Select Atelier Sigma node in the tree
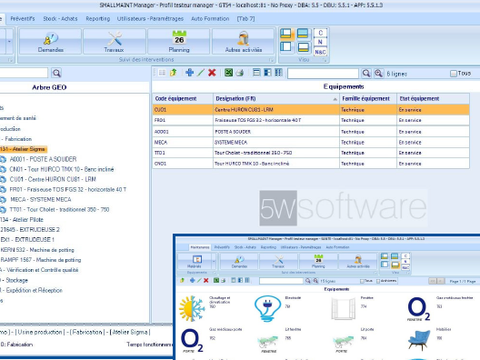The width and height of the screenshot is (480, 360). [23, 149]
